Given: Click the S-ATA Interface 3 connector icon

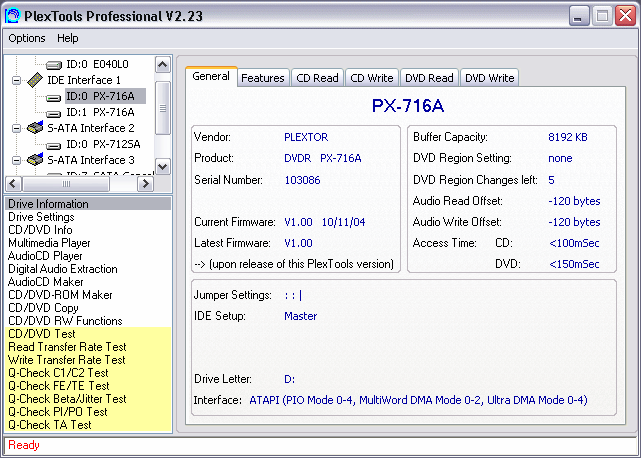Looking at the screenshot, I should pos(33,160).
